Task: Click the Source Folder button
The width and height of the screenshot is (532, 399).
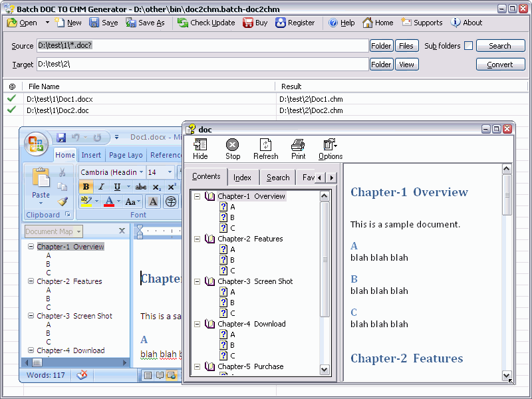Action: [381, 46]
